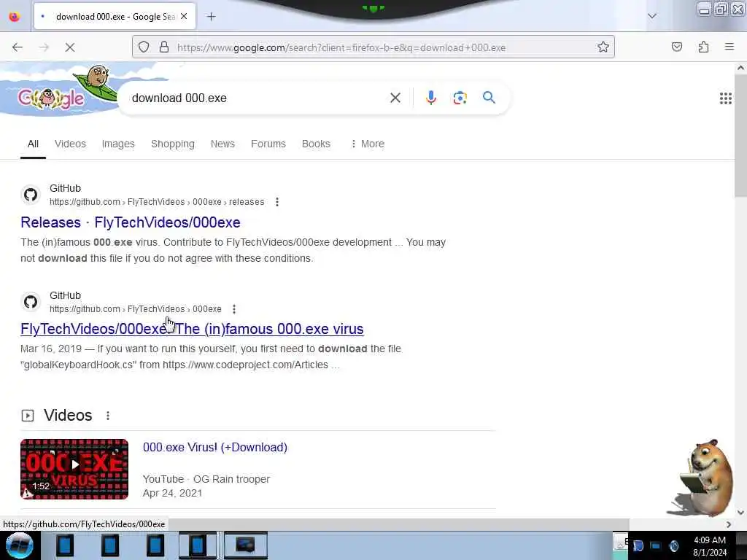Switch to the Videos search tab
The height and width of the screenshot is (560, 747).
(70, 144)
